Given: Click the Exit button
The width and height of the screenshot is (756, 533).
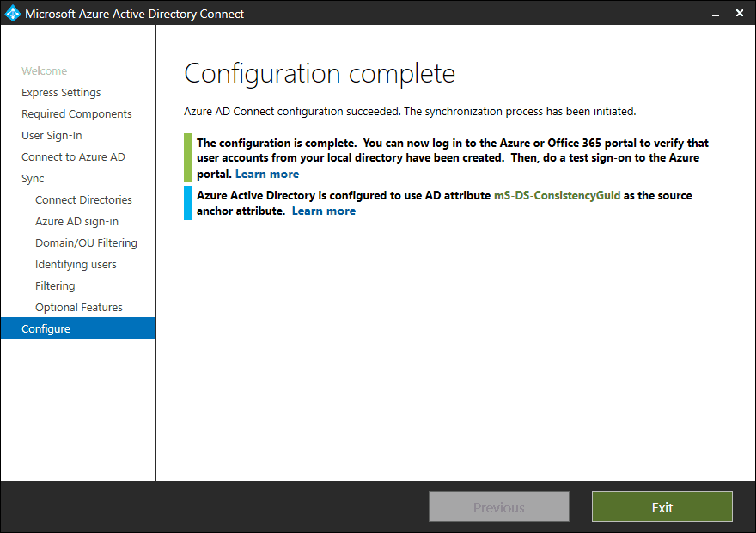Looking at the screenshot, I should 662,506.
